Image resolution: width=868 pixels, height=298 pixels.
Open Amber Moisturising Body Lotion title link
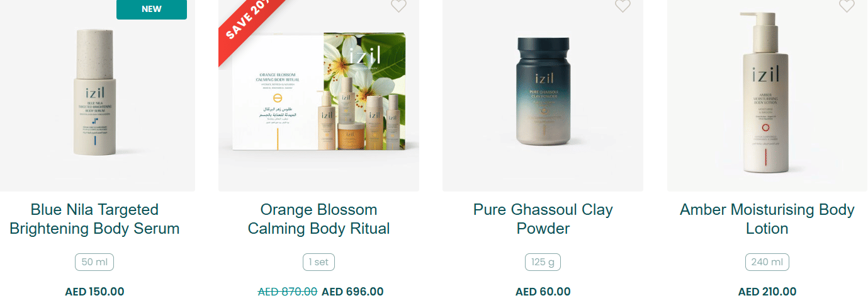pyautogui.click(x=767, y=219)
